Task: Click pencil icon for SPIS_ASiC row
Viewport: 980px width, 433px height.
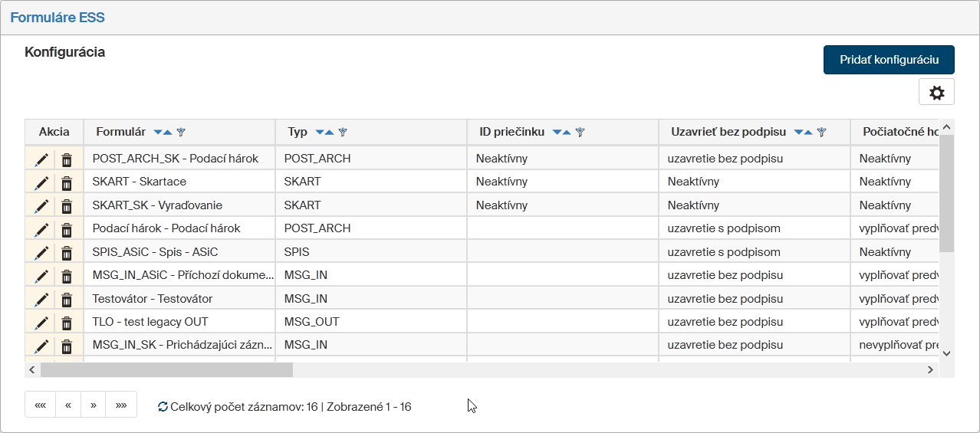Action: tap(41, 252)
